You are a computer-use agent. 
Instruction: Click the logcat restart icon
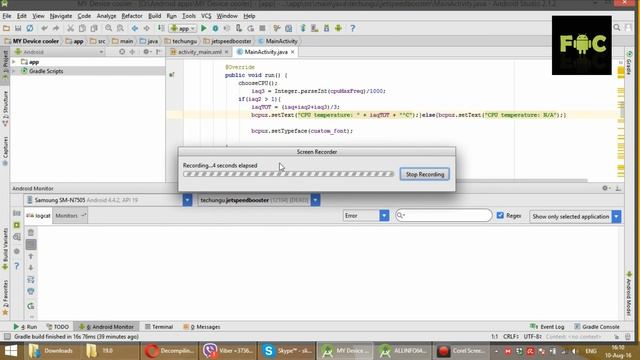pos(31,306)
